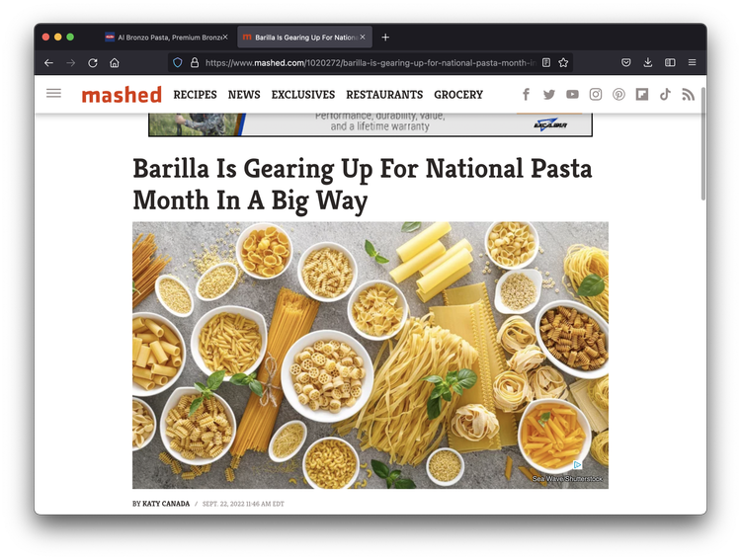Open the AdChoices icon on image
Image resolution: width=741 pixels, height=560 pixels.
[577, 464]
